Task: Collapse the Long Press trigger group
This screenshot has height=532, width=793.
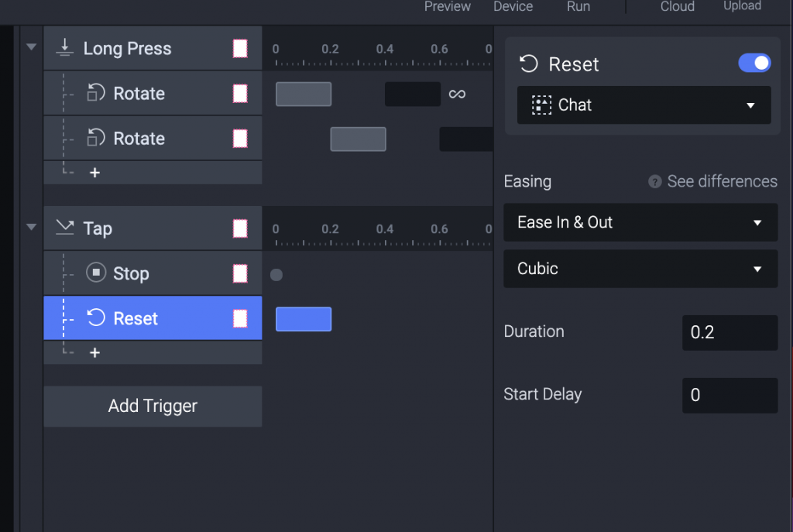Action: 32,47
